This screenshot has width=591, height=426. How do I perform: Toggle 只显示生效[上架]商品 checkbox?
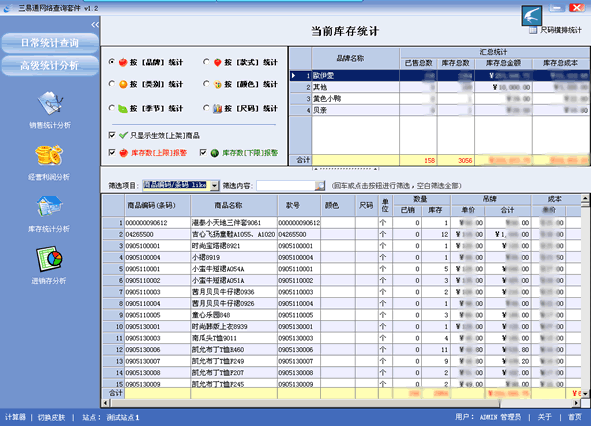[112, 135]
